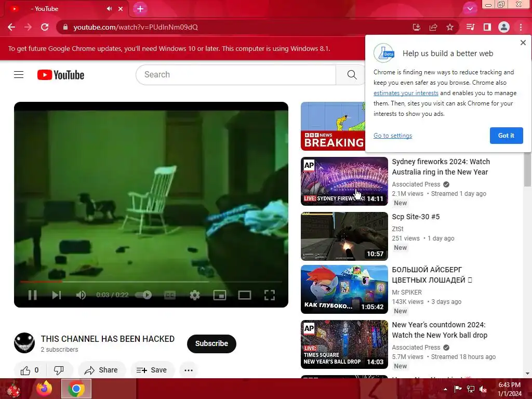The image size is (532, 399).
Task: Go back in Chrome
Action: [11, 27]
